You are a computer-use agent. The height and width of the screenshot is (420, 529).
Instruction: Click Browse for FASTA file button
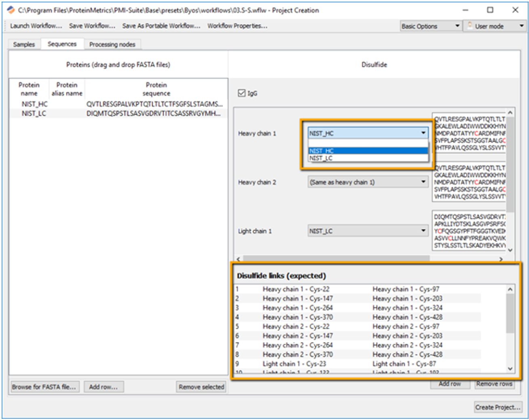pos(44,387)
